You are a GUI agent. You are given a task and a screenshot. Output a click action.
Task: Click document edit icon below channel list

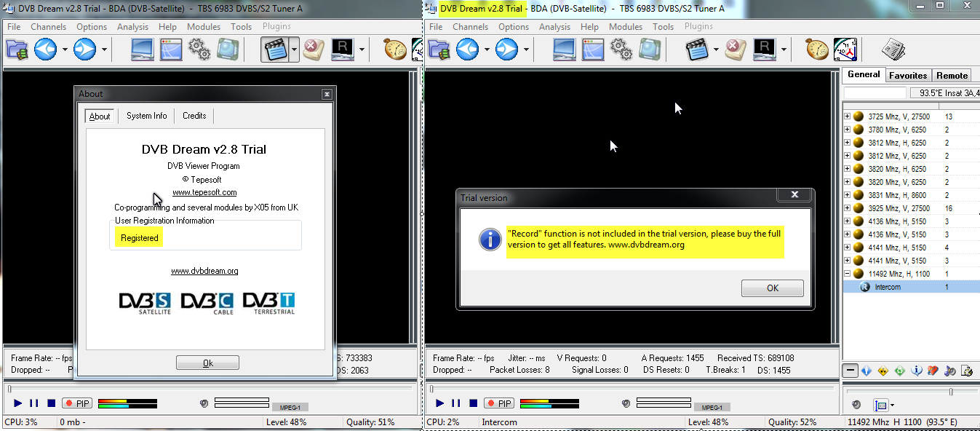pyautogui.click(x=967, y=371)
